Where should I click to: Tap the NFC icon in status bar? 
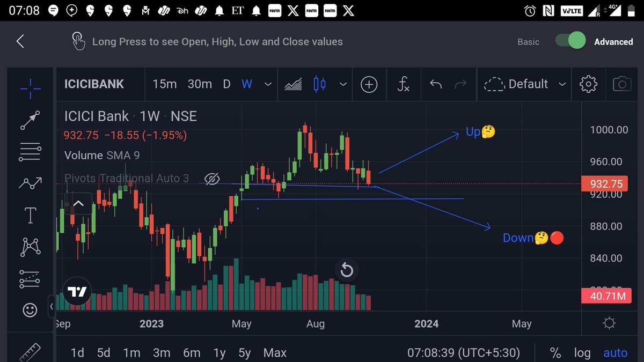click(x=549, y=10)
